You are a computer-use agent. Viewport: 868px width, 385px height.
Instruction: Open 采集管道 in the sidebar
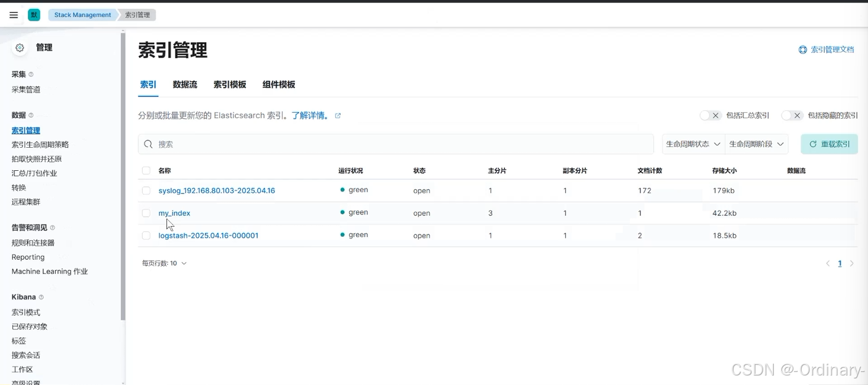[26, 90]
